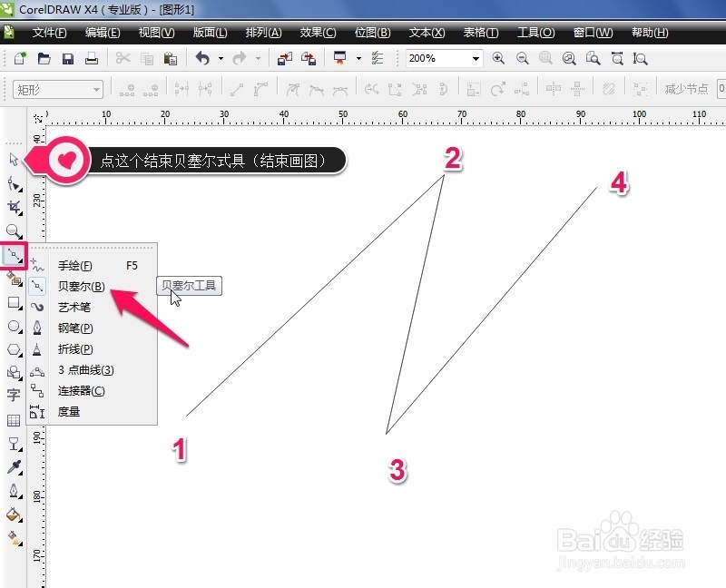
Task: Select the Interactive Fill tool
Action: 14,538
